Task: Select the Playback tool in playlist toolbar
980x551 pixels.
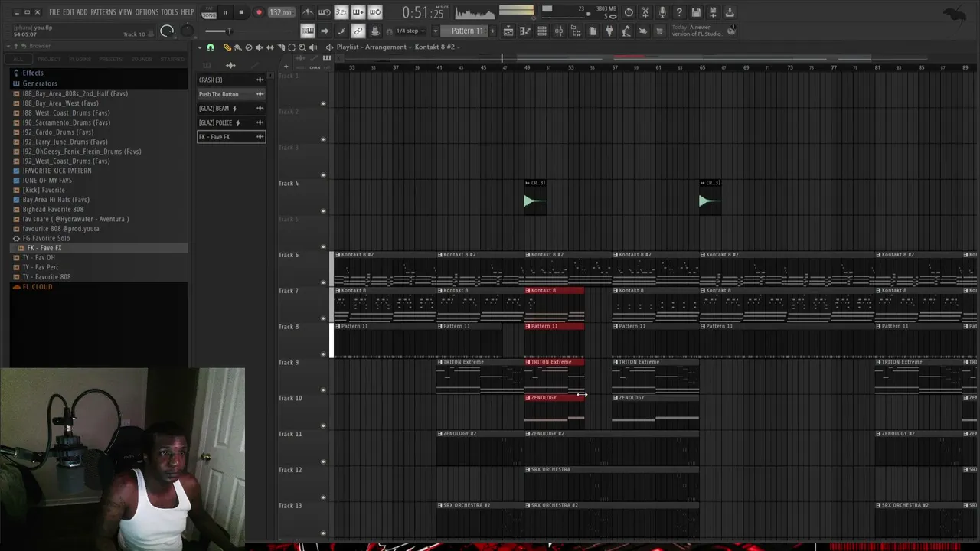Action: [313, 47]
